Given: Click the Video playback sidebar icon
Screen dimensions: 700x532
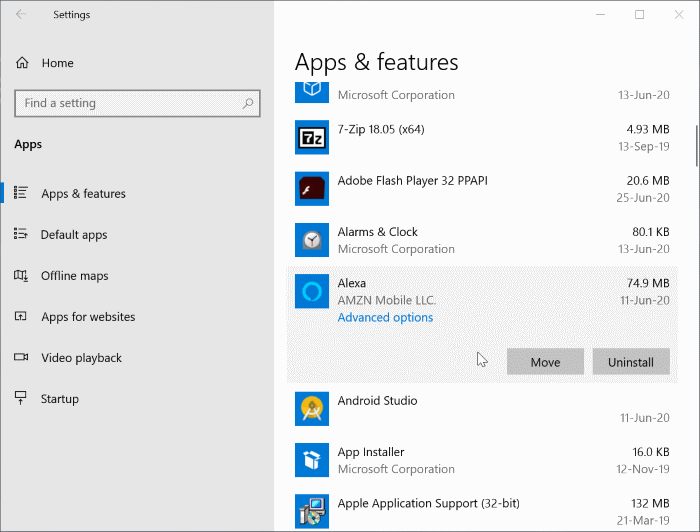Looking at the screenshot, I should (21, 357).
